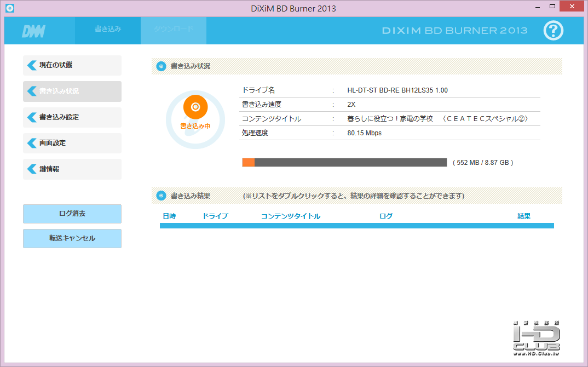This screenshot has width=588, height=367.
Task: Click the 結果 column header
Action: 524,216
